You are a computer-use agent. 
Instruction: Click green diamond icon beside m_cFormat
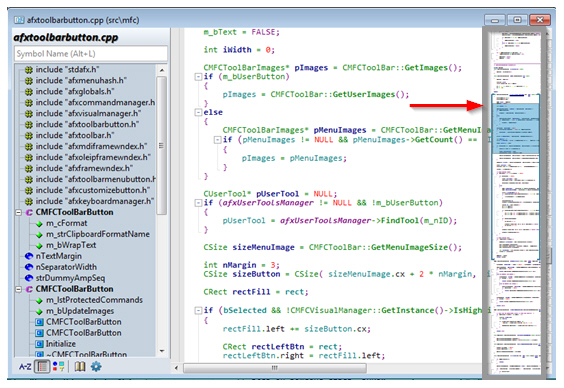39,224
